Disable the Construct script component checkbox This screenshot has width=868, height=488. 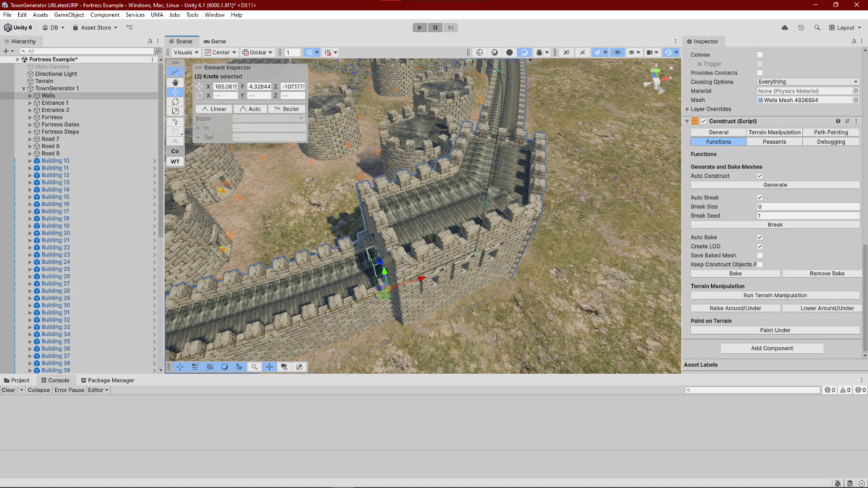tap(704, 121)
